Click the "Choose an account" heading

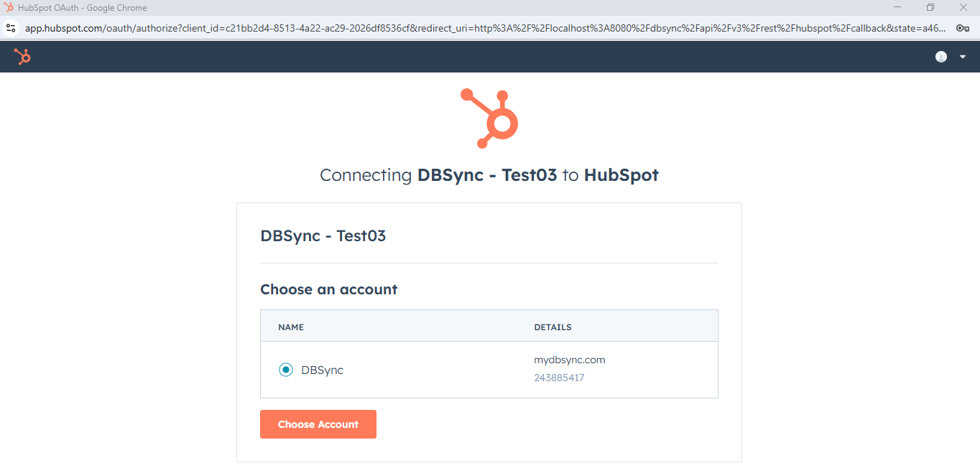pyautogui.click(x=328, y=289)
